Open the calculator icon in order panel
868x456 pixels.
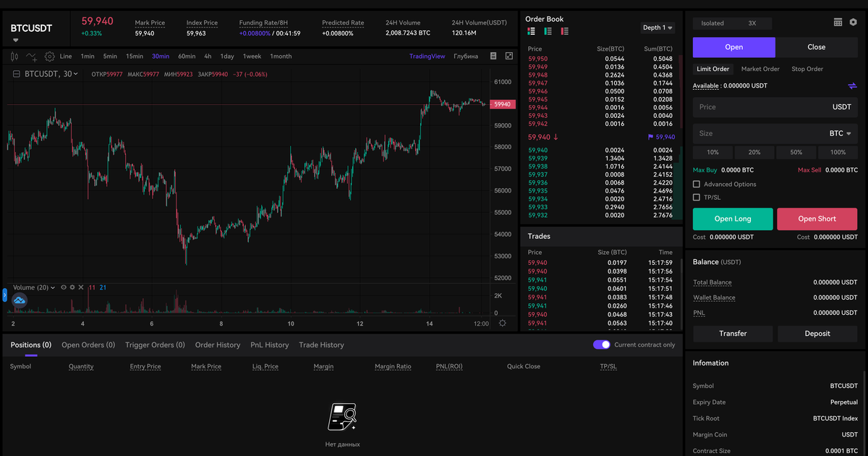coord(838,22)
